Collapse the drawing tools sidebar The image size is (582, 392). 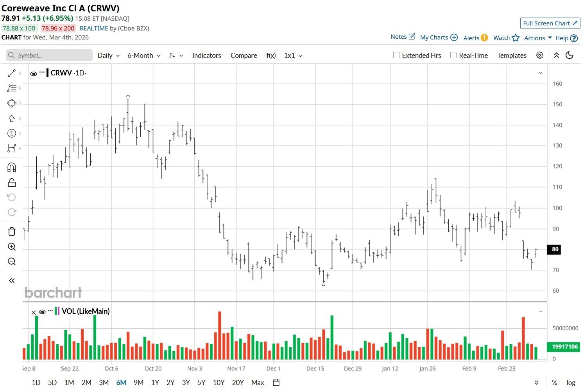tap(12, 281)
